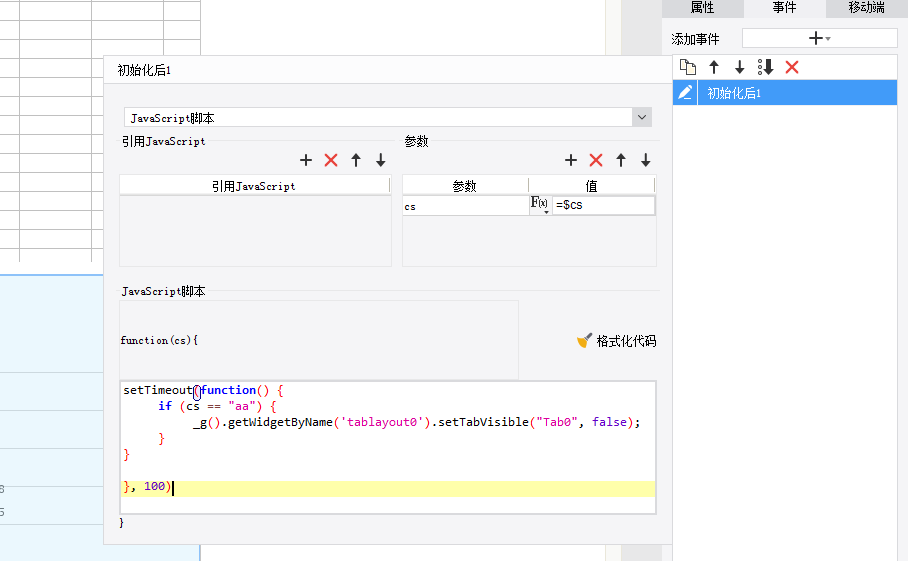
Task: Click the 值 column header
Action: tap(591, 186)
